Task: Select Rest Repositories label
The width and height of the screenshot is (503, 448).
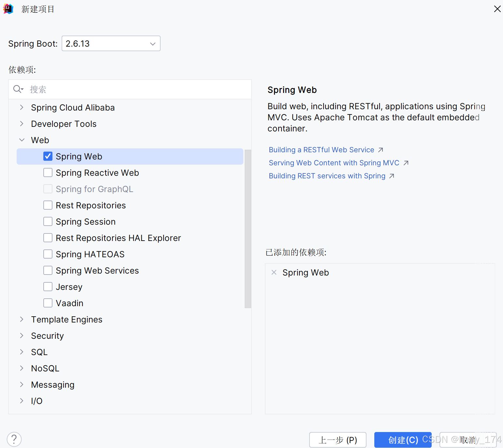Action: [91, 205]
